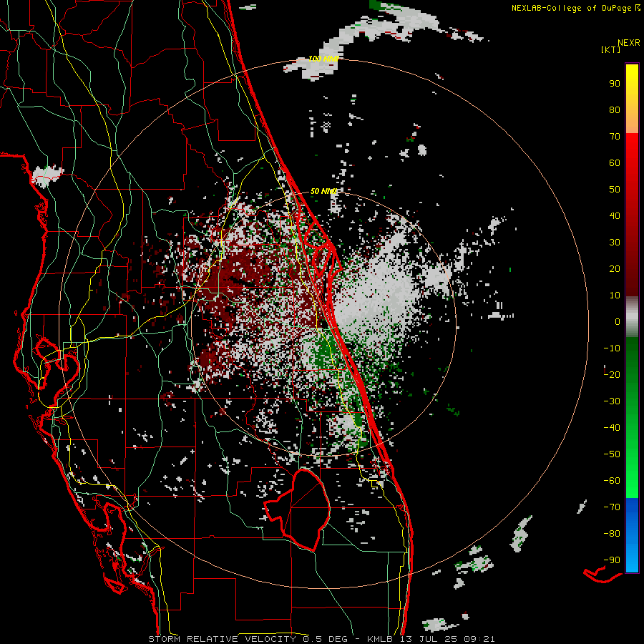Select the -80 value on the velocity scale
Image resolution: width=644 pixels, height=644 pixels.
(x=612, y=534)
